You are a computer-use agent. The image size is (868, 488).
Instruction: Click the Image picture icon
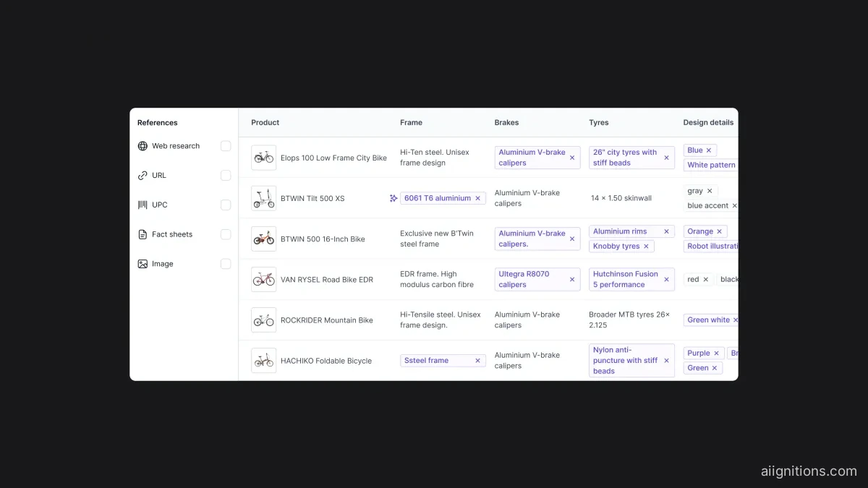(142, 264)
